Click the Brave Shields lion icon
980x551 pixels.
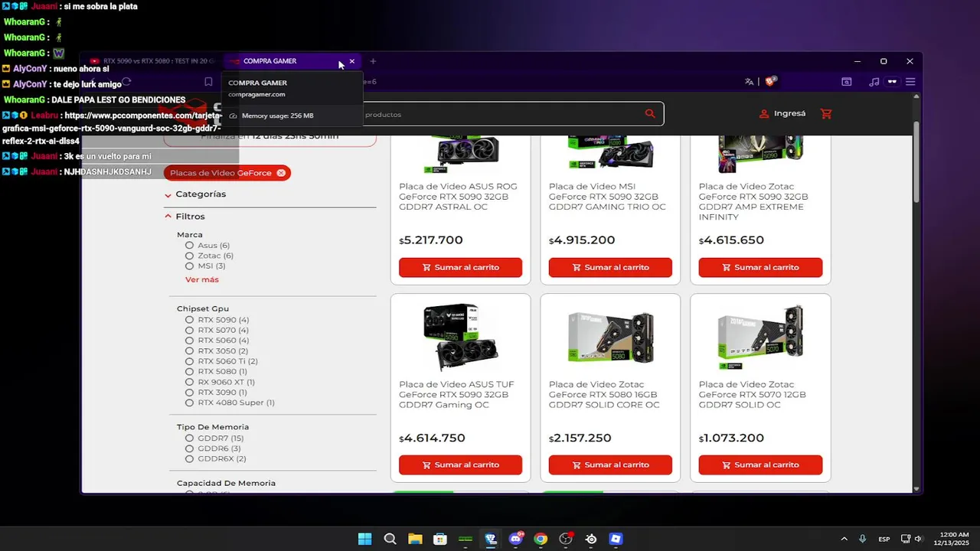(771, 81)
